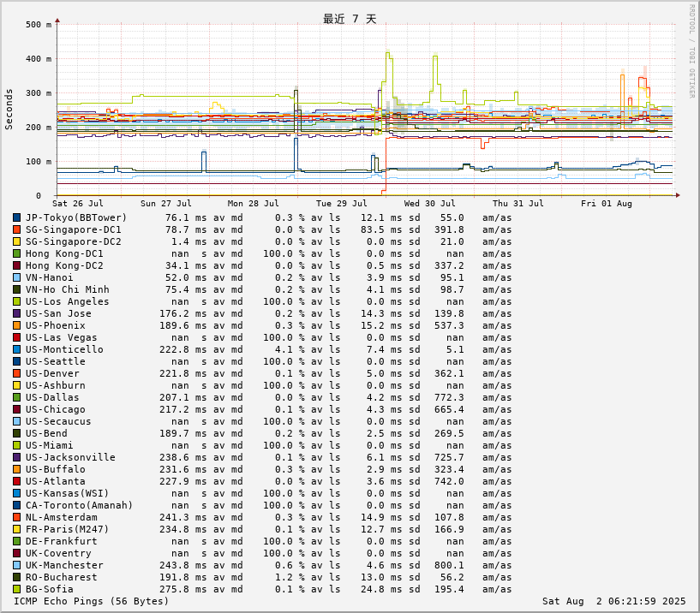The image size is (700, 613).
Task: Click the '500 m' y-axis tick label
Action: [x=39, y=25]
